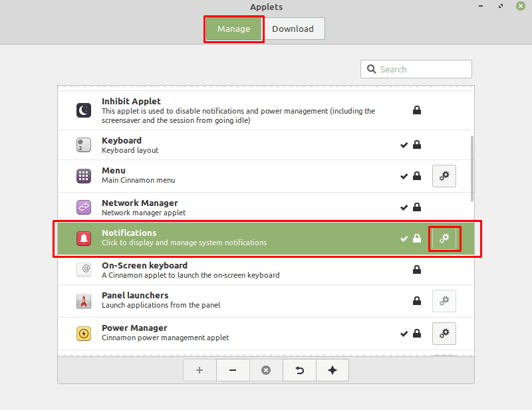This screenshot has width=532, height=410.
Task: Click the reset undo arrow button
Action: [x=299, y=370]
